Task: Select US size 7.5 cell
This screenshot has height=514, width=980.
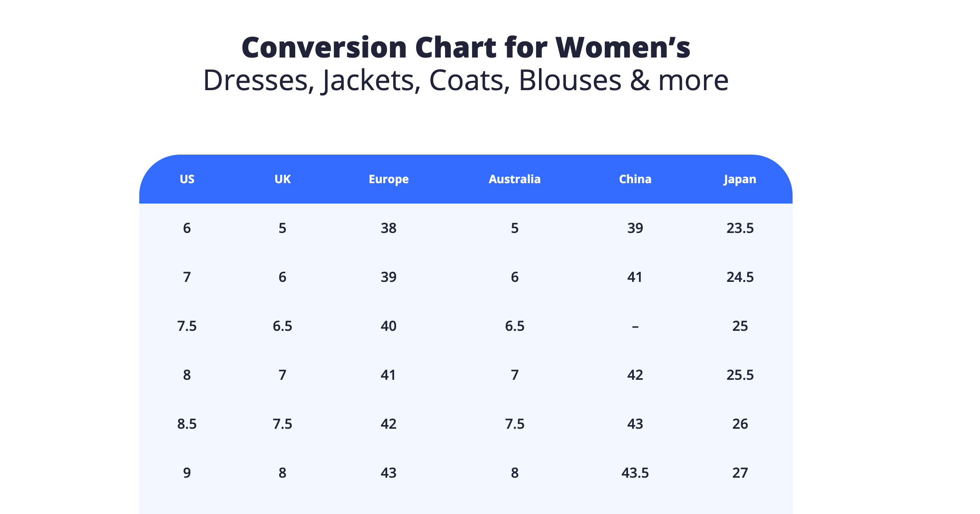Action: pos(187,326)
